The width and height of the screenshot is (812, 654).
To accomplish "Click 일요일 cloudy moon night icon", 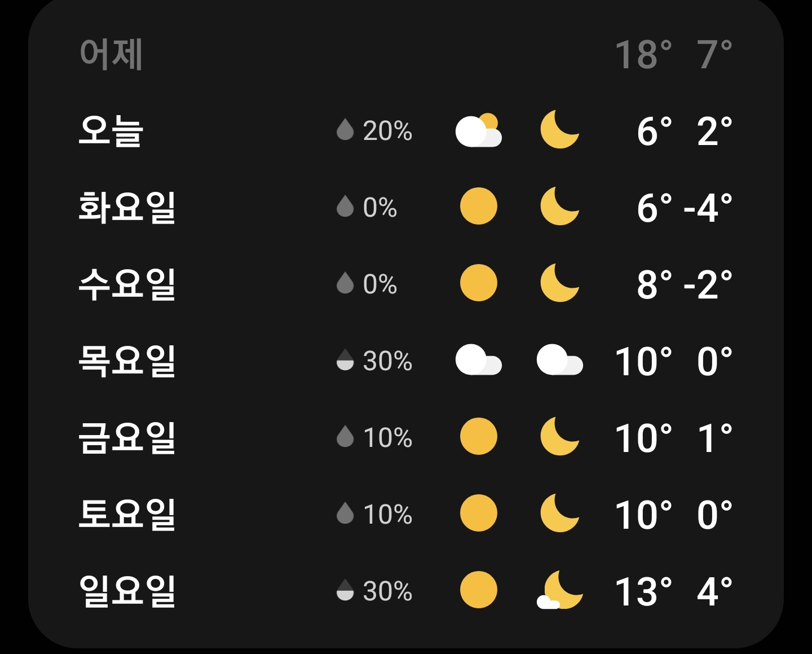I will coord(559,590).
